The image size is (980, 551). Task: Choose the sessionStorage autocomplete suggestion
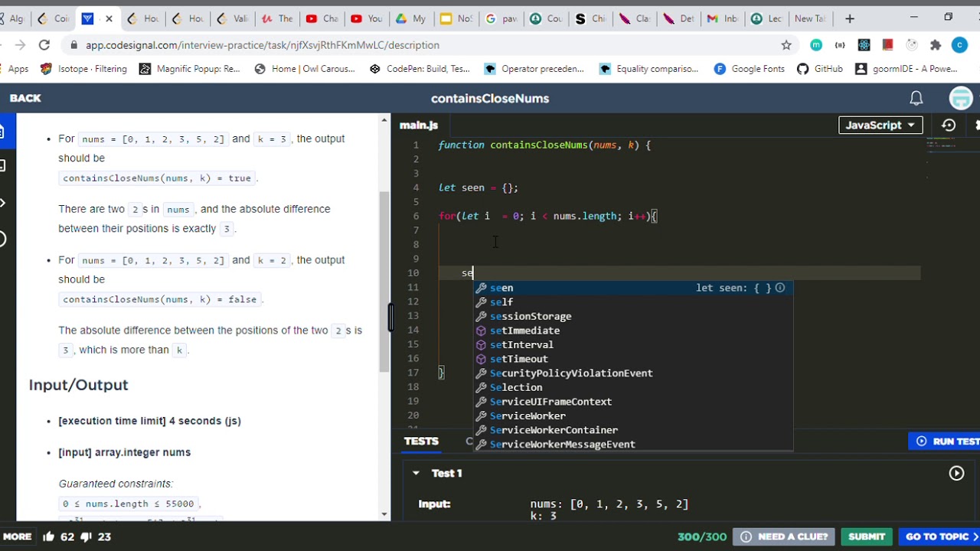coord(632,316)
